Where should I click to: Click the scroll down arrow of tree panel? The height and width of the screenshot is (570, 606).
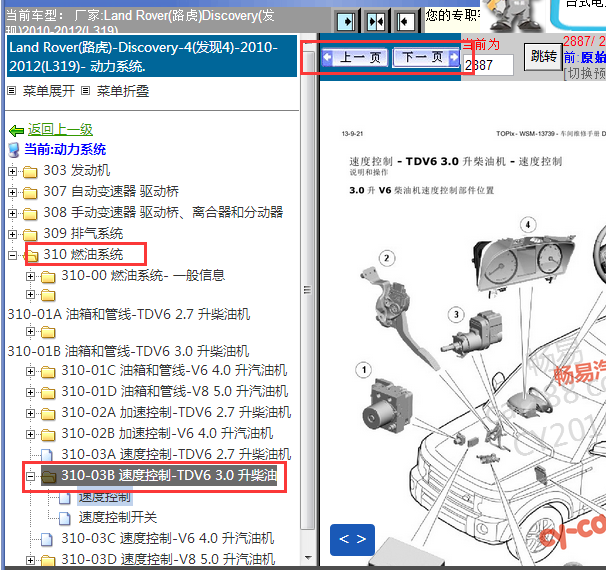[x=308, y=558]
